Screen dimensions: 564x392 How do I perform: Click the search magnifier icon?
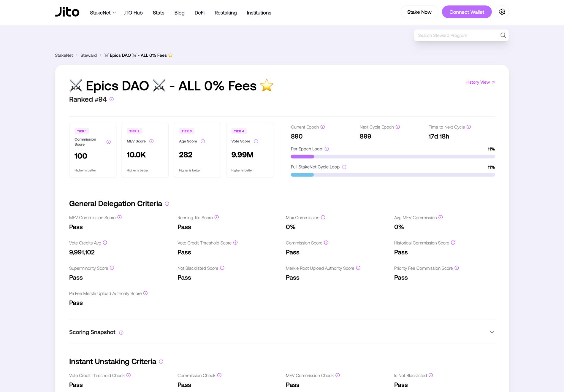tap(503, 35)
